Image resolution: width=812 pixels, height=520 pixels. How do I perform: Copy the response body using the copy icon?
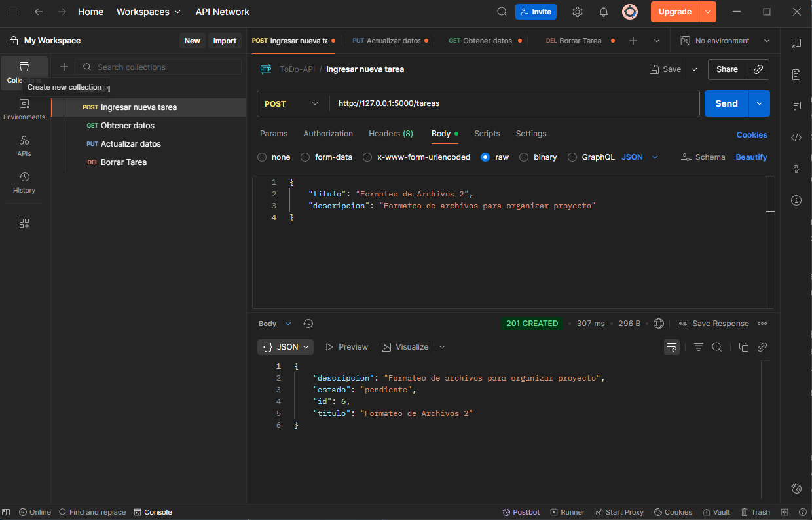click(744, 347)
